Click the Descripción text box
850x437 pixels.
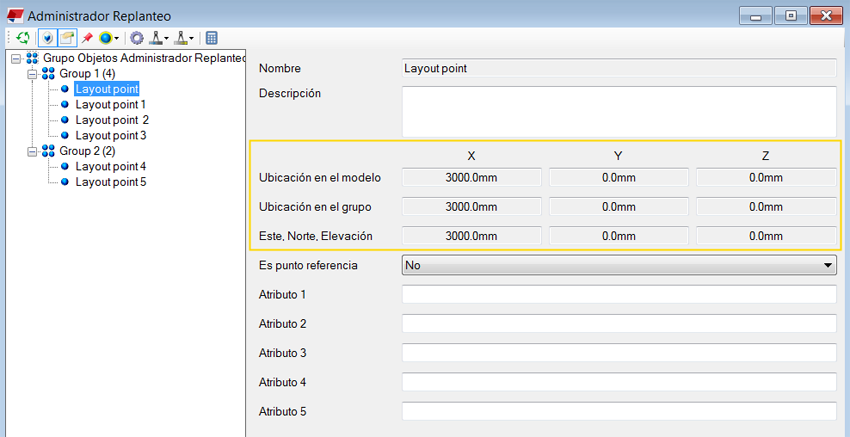click(x=618, y=111)
